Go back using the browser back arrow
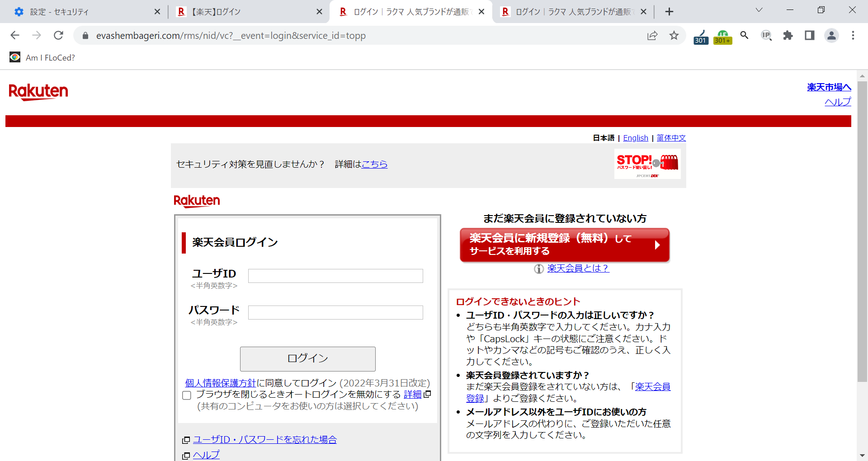The height and width of the screenshot is (461, 868). [x=15, y=35]
